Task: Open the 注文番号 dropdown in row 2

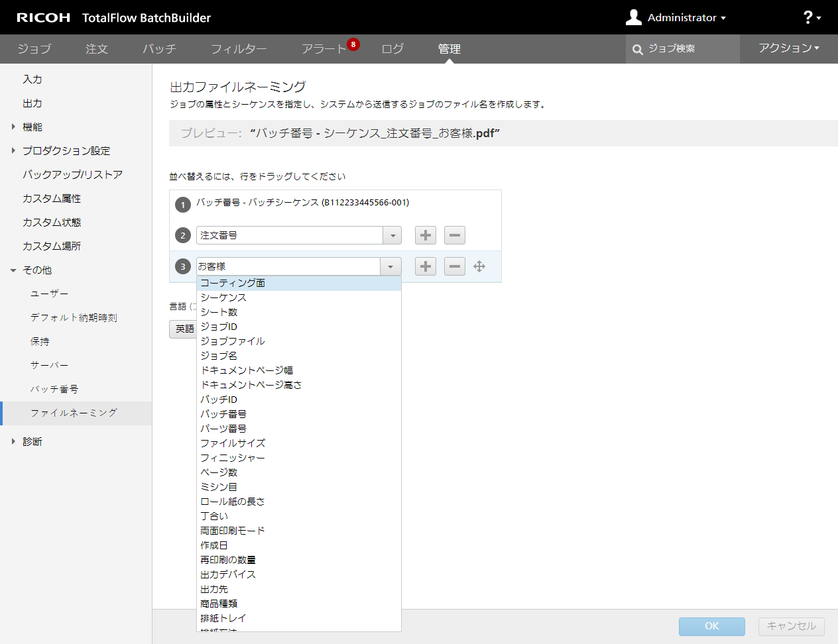Action: tap(392, 235)
